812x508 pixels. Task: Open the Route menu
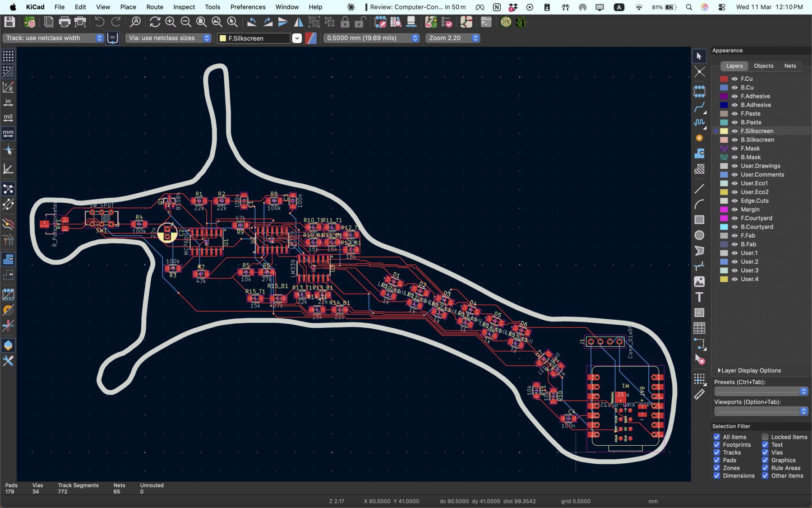155,7
